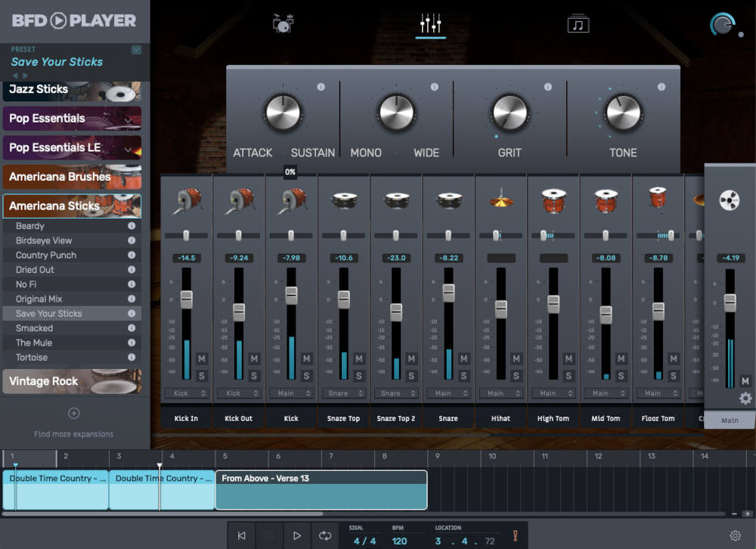The width and height of the screenshot is (756, 549).
Task: Click the metronome icon in the transport bar
Action: click(x=515, y=535)
